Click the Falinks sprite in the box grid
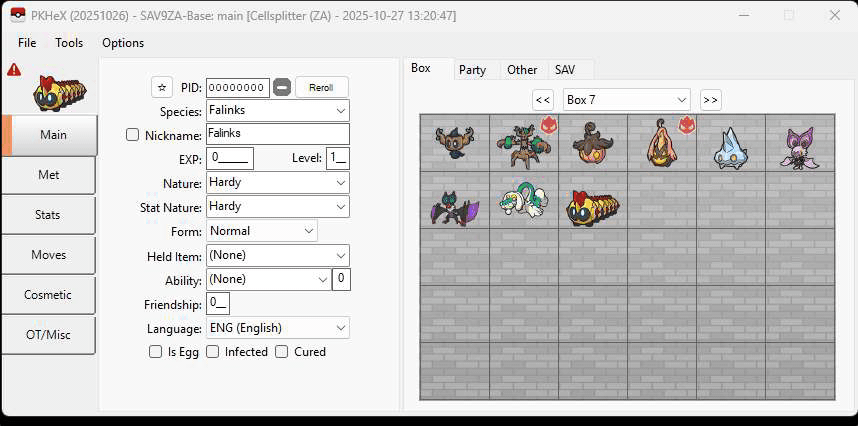Screen dimensions: 858x426 [x=592, y=200]
